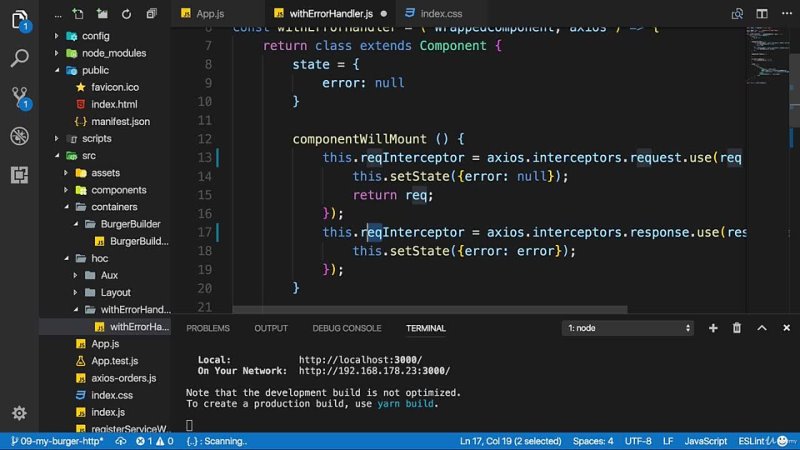Open the DEBUG CONSOLE panel tab
This screenshot has height=450, width=800.
click(x=347, y=328)
